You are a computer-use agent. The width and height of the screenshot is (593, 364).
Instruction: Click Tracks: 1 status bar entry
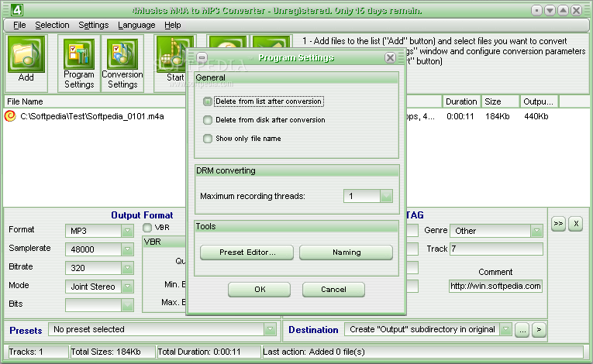38,352
